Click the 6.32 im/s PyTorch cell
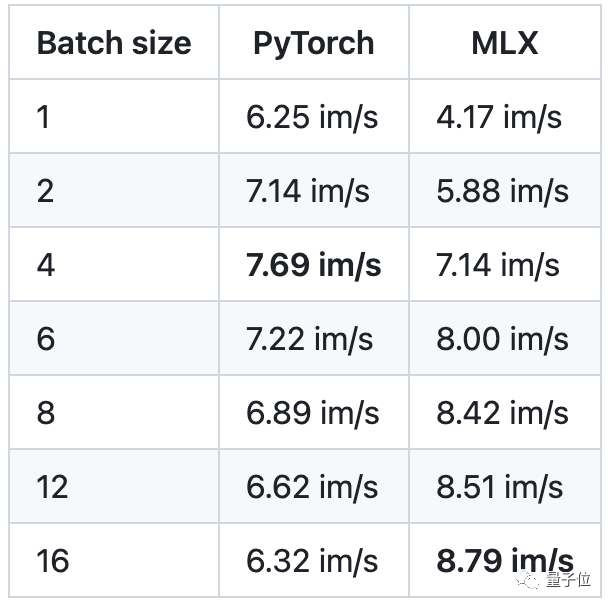Image resolution: width=610 pixels, height=606 pixels. click(x=312, y=560)
